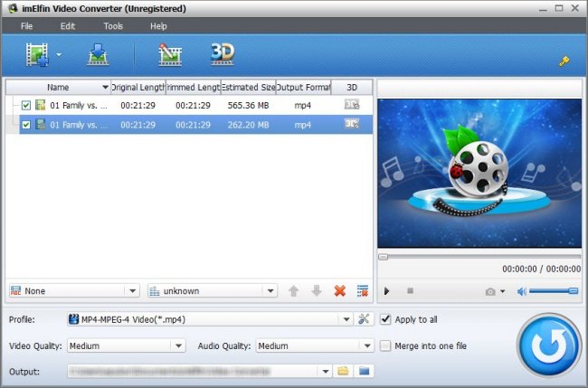
Task: Mute audio with speaker icon
Action: pyautogui.click(x=522, y=291)
